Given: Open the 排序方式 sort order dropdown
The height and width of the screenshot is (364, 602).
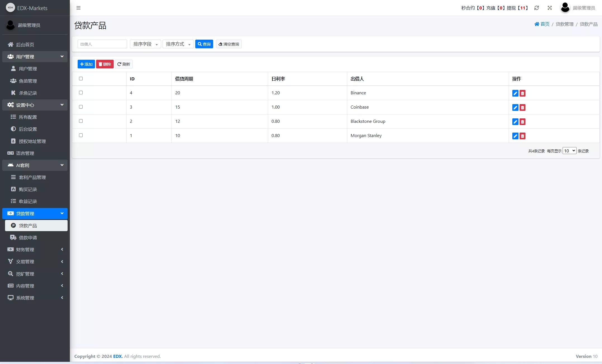Looking at the screenshot, I should tap(178, 44).
